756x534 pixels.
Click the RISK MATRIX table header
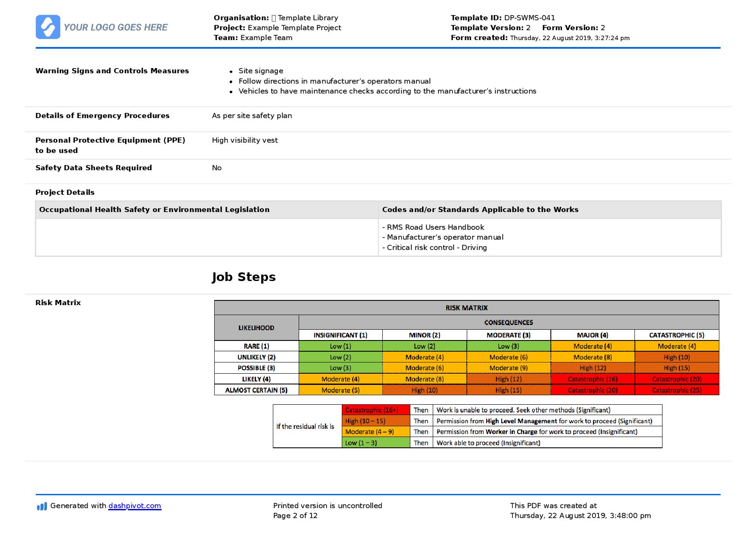click(466, 308)
